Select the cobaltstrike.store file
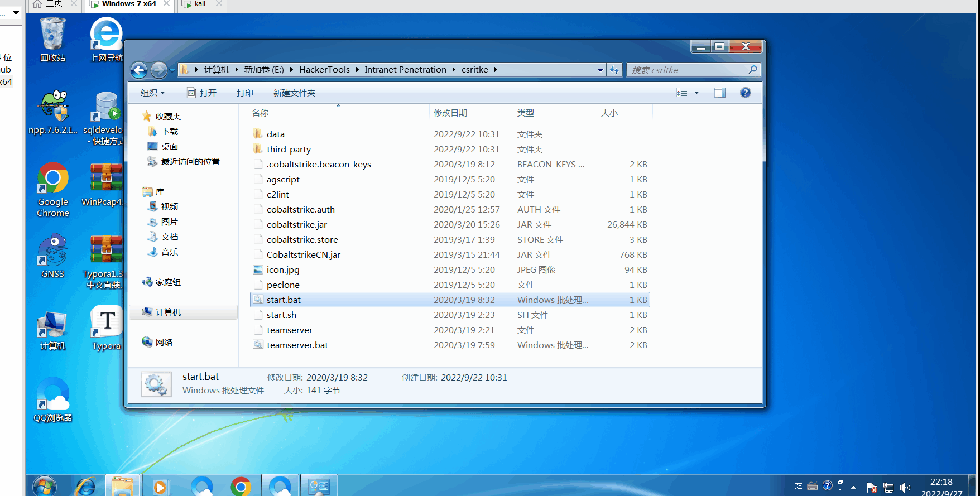The height and width of the screenshot is (496, 980). [x=450, y=239]
